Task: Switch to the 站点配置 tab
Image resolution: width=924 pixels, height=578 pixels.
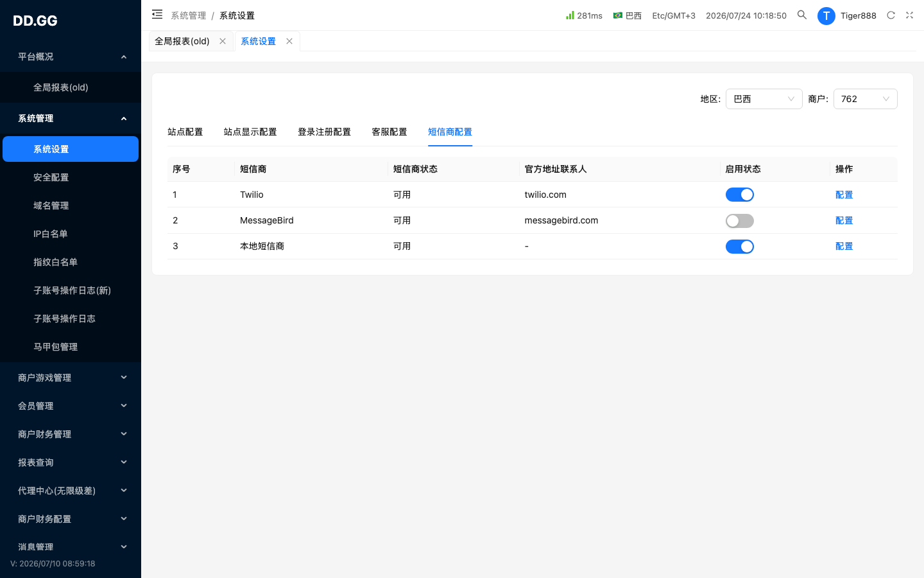Action: tap(185, 132)
